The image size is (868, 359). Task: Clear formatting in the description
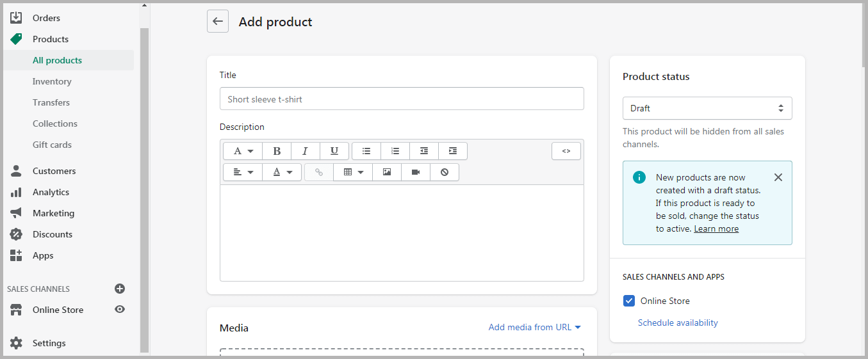pyautogui.click(x=445, y=172)
